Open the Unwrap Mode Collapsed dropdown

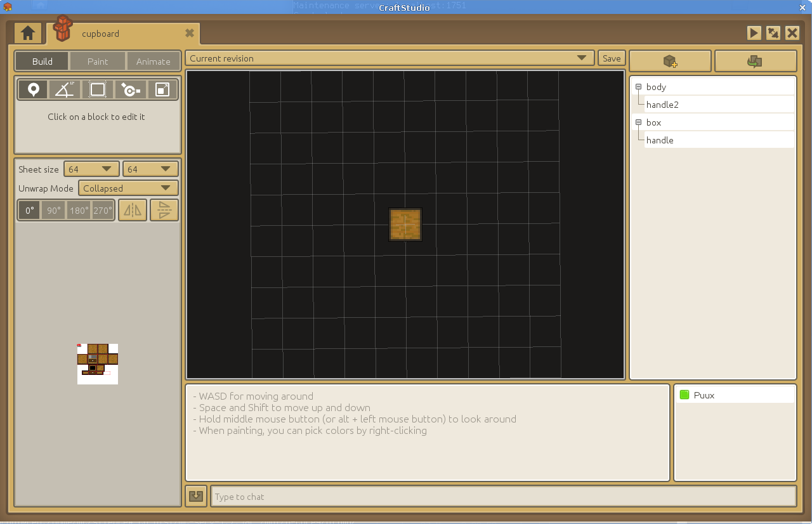pyautogui.click(x=128, y=188)
